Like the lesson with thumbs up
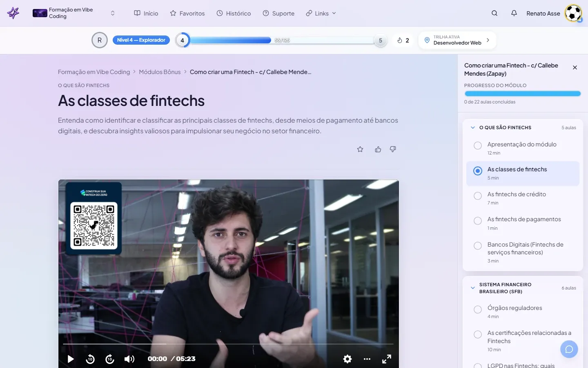The image size is (588, 368). (378, 149)
